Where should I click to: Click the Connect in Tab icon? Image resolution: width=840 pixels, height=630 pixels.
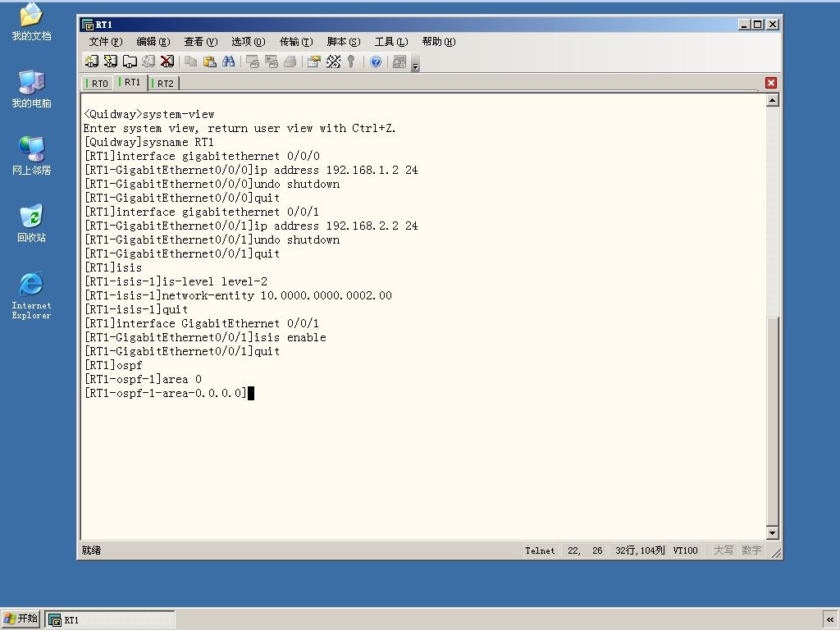(x=130, y=62)
